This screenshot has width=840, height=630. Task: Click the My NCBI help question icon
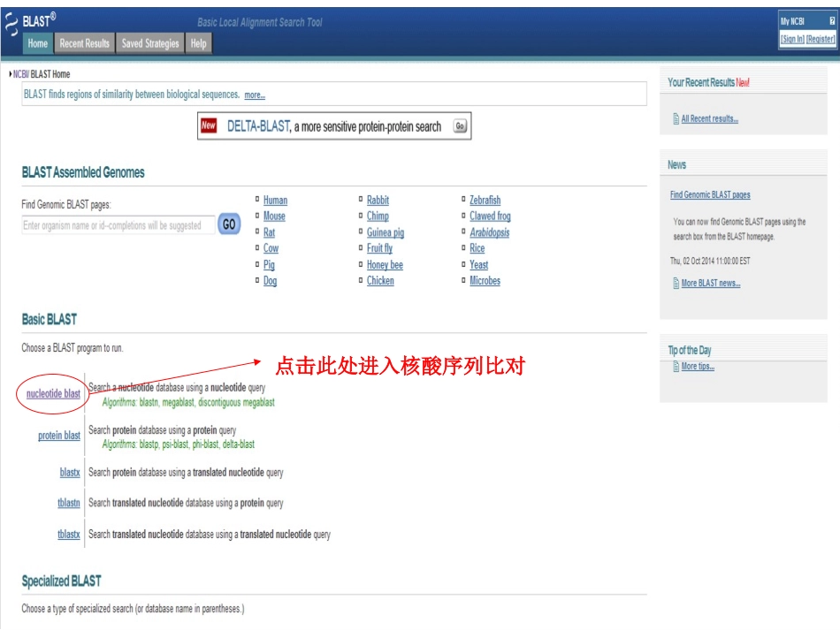point(831,21)
